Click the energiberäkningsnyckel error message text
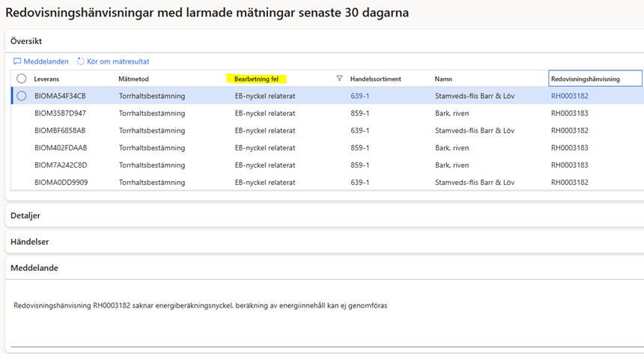Image resolution: width=644 pixels, height=354 pixels. click(201, 305)
